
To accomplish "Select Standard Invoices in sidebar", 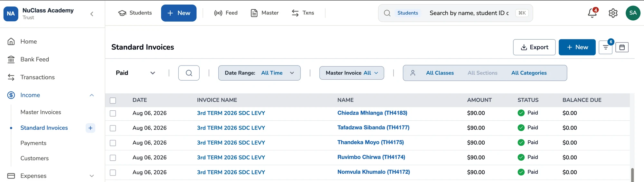I will click(44, 128).
